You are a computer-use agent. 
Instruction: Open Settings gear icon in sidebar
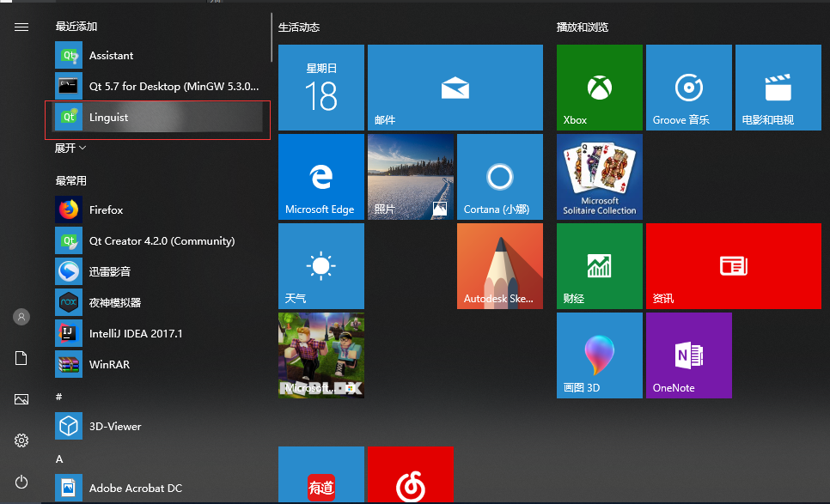(21, 440)
